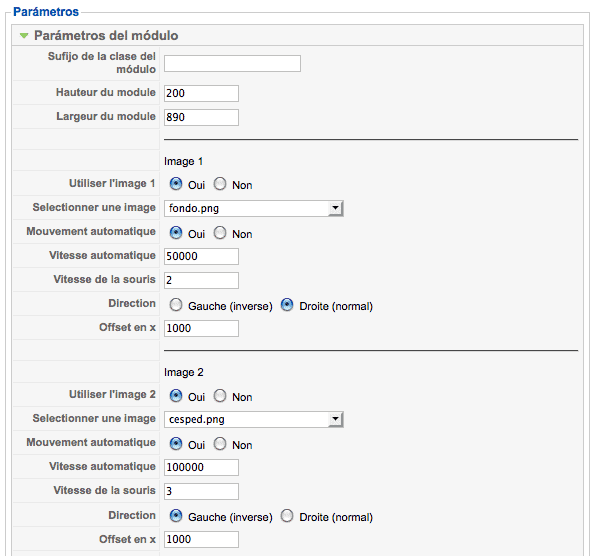
Task: Click the Hauteur du module field
Action: tap(201, 93)
